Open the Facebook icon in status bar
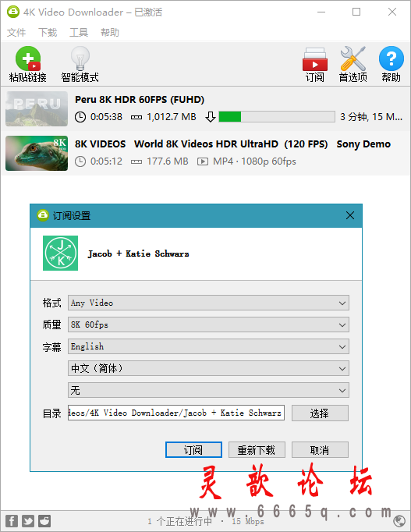 click(12, 521)
